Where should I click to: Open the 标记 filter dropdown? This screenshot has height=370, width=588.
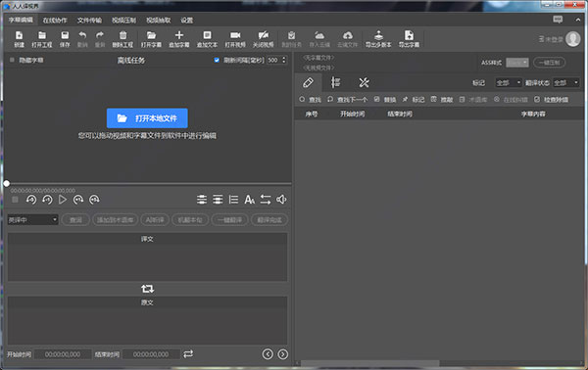click(x=508, y=83)
